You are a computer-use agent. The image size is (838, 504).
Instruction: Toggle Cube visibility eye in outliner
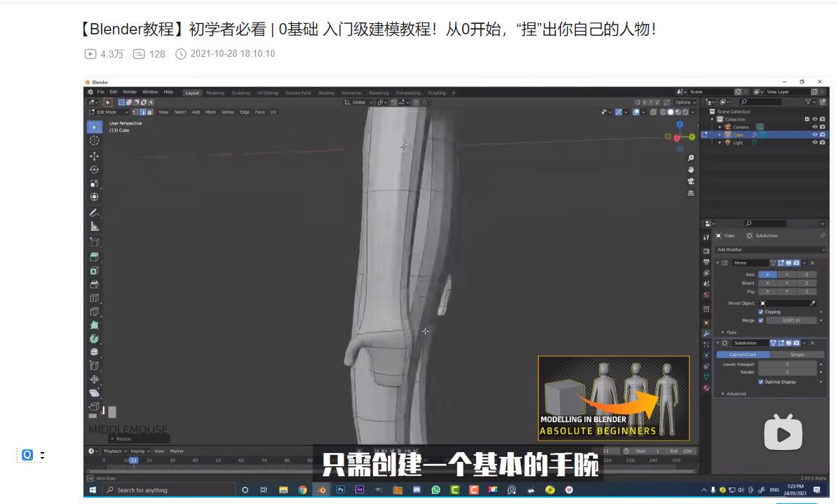[x=814, y=135]
